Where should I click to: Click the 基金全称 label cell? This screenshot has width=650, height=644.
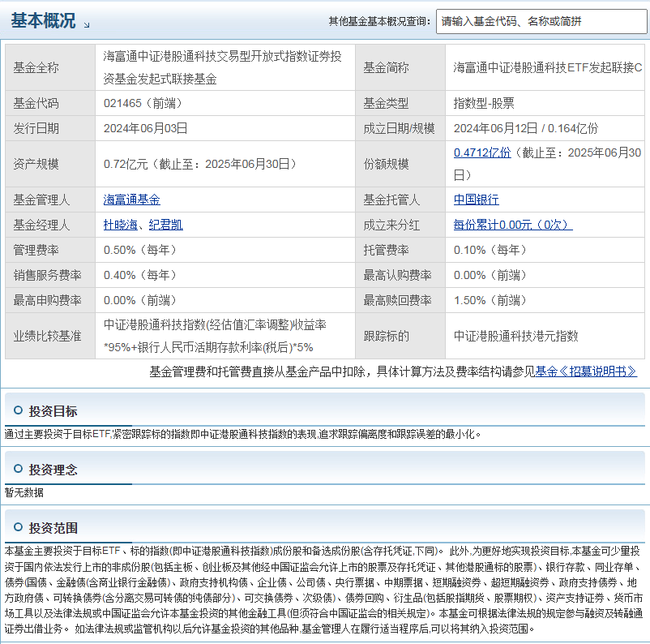click(50, 67)
